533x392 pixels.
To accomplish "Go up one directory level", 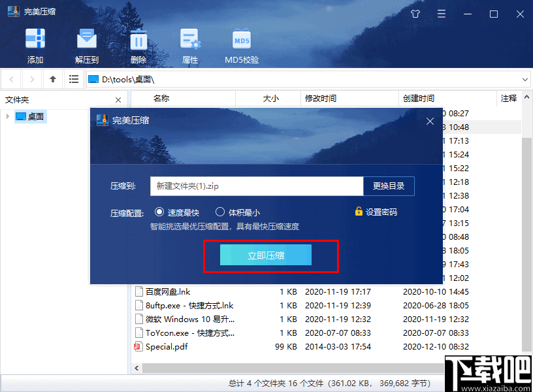I will (53, 80).
